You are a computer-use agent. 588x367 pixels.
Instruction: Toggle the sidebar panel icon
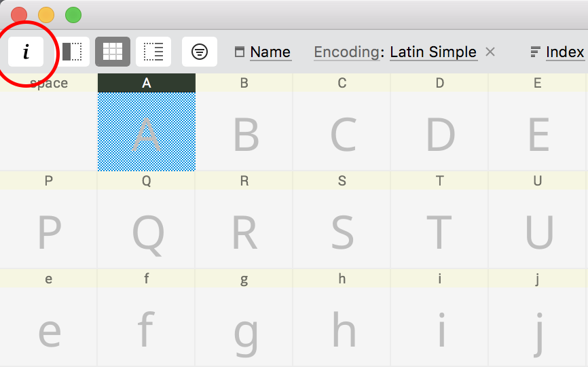tap(72, 52)
